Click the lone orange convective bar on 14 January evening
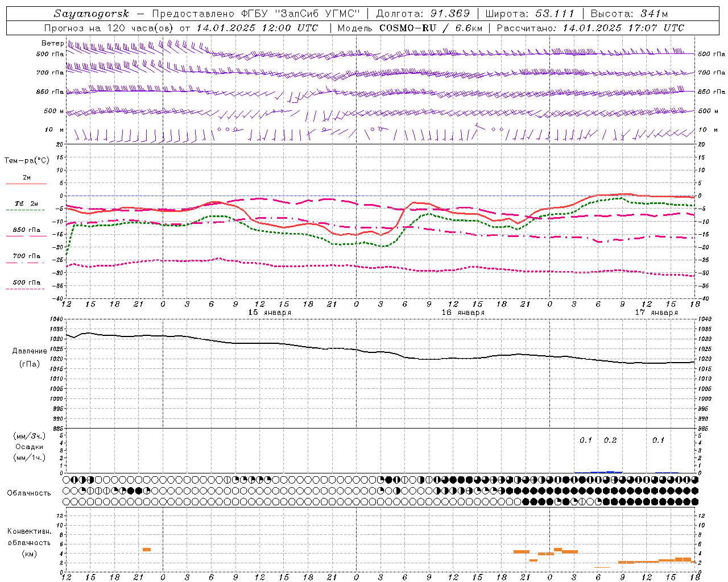Viewport: 728px width, 582px height. [x=147, y=550]
